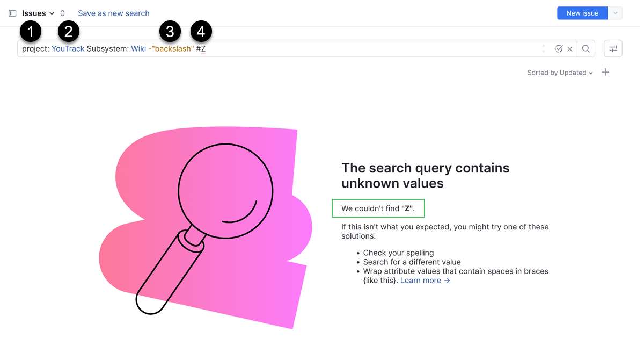
Task: Click the numbered marker 1 badge
Action: tap(31, 32)
